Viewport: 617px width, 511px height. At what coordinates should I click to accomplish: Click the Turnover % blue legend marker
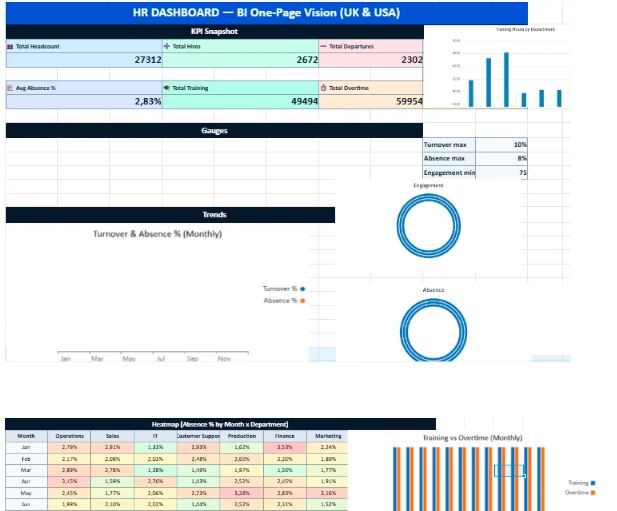(303, 289)
